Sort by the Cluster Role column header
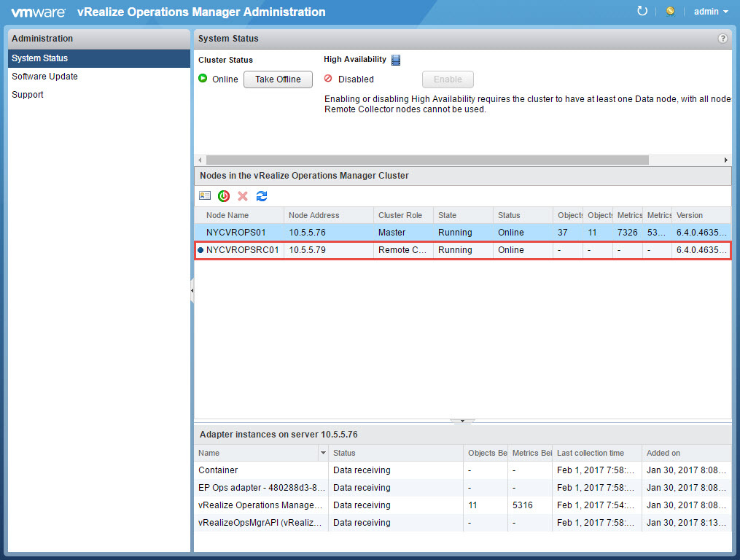740x560 pixels. [403, 215]
